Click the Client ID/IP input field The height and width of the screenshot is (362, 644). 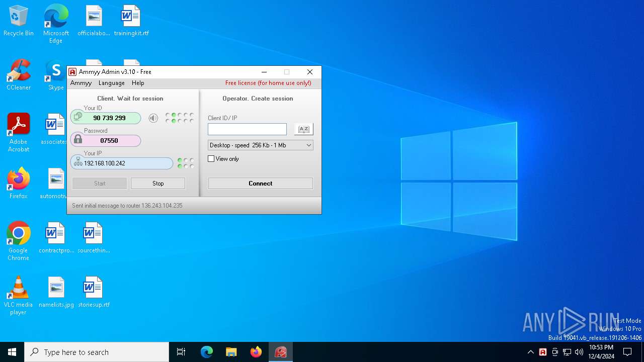click(x=247, y=129)
